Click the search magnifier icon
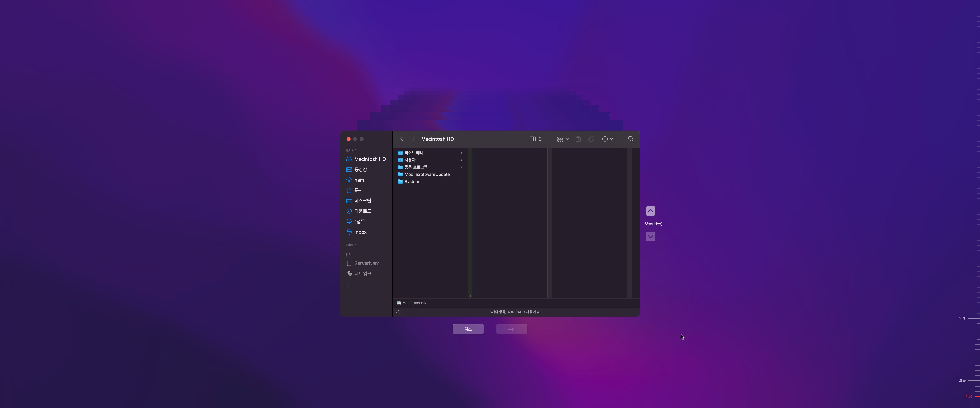This screenshot has width=980, height=408. tap(631, 139)
